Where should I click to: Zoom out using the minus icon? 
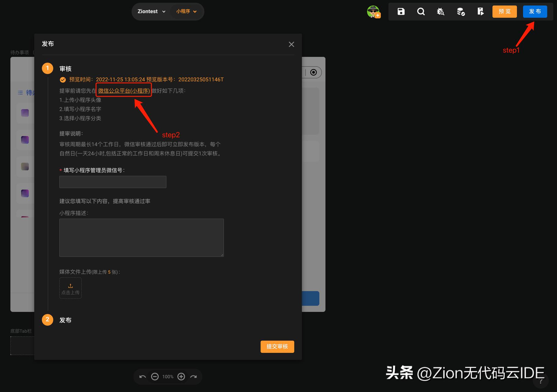point(155,376)
